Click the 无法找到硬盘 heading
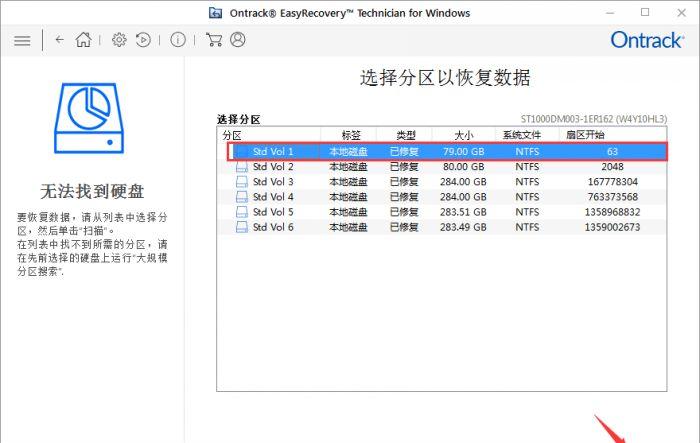700x443 pixels. pyautogui.click(x=92, y=192)
